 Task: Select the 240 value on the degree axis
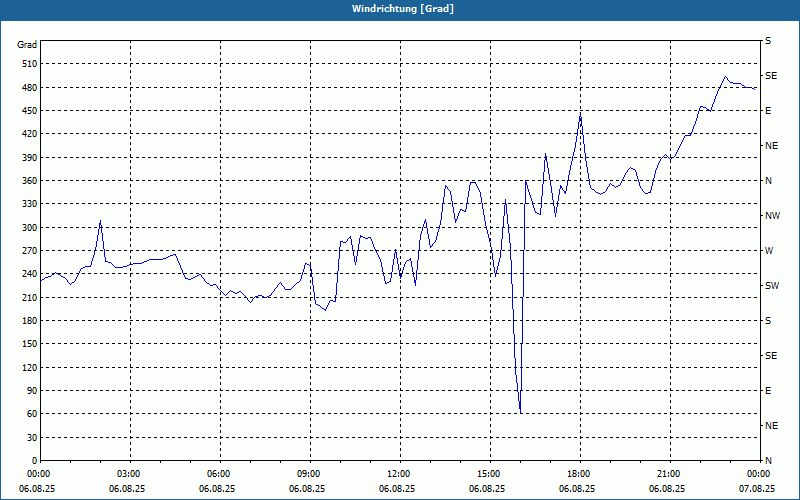[x=30, y=274]
